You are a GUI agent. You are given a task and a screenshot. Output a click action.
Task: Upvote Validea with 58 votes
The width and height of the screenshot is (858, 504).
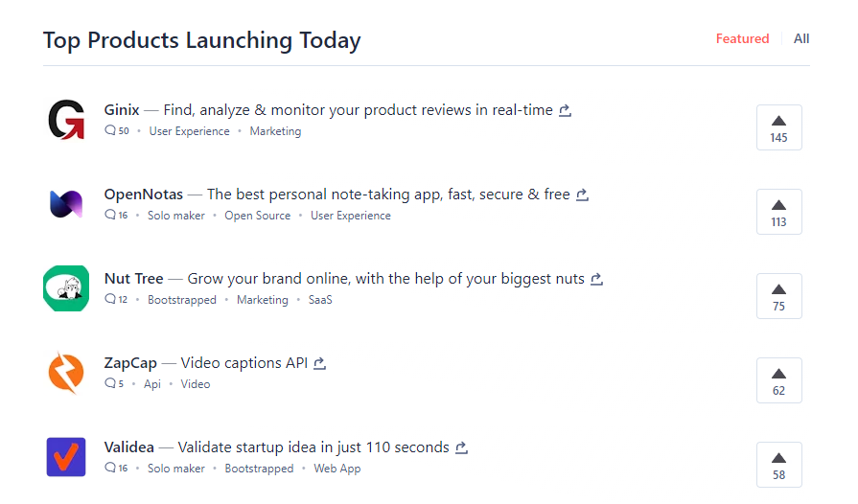pyautogui.click(x=778, y=465)
